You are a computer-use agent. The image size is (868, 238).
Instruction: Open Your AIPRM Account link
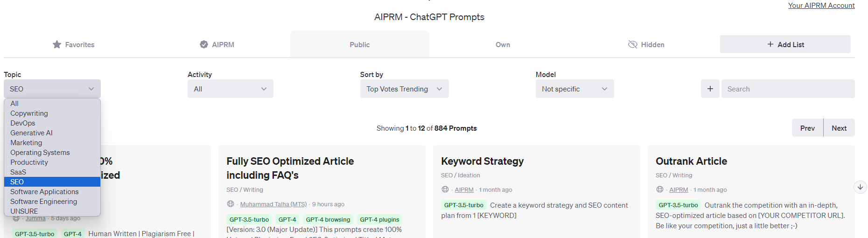(821, 6)
